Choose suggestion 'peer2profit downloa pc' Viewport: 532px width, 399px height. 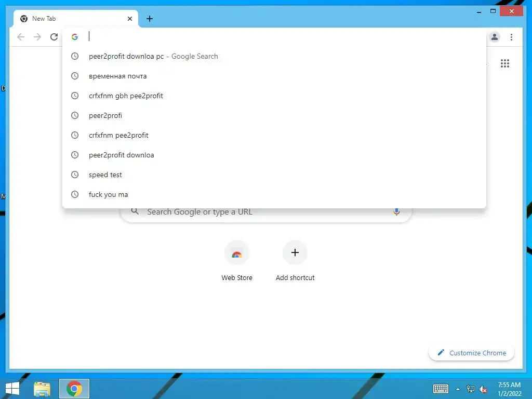point(274,56)
